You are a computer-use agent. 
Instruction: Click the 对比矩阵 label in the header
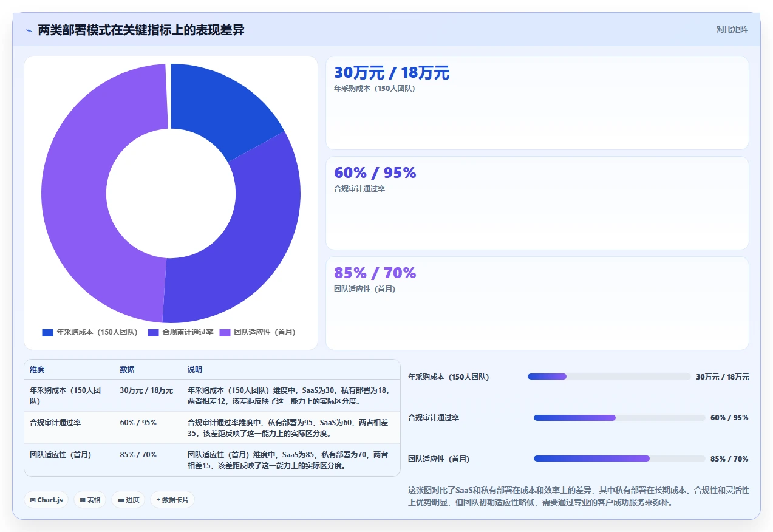[732, 29]
